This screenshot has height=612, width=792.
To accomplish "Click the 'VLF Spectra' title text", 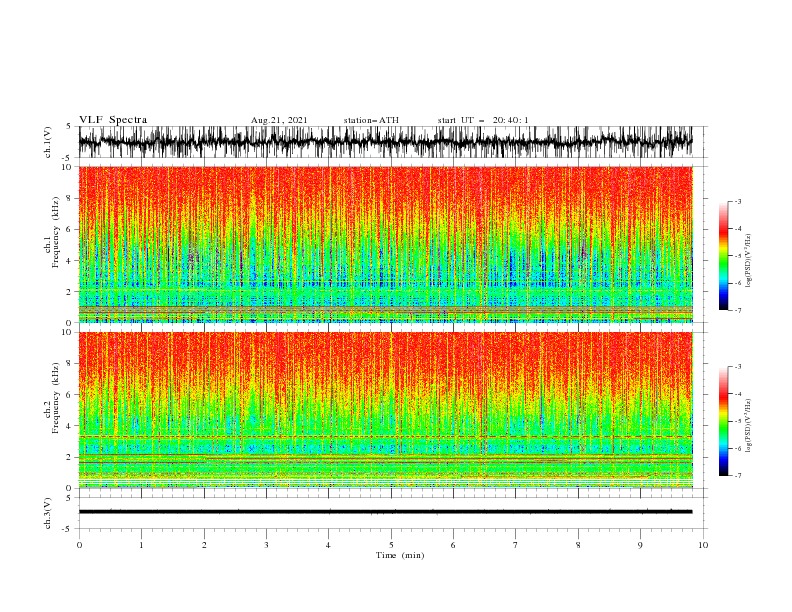I will click(x=113, y=120).
